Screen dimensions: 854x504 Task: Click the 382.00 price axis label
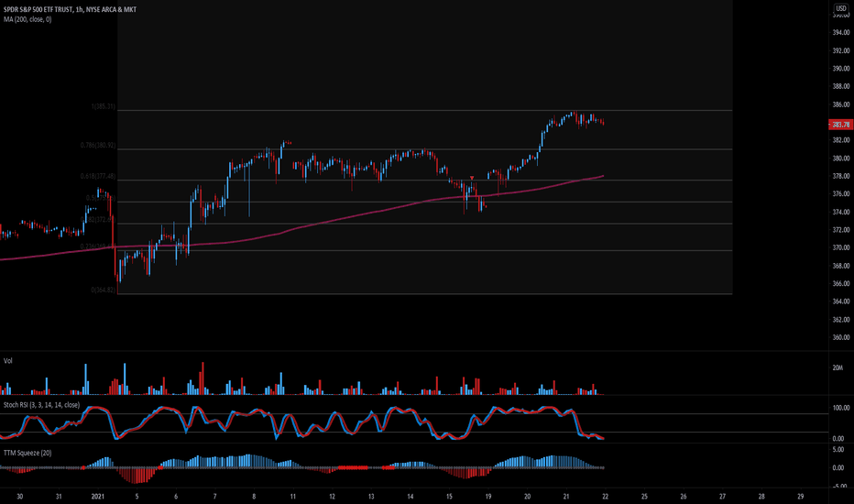pyautogui.click(x=840, y=140)
